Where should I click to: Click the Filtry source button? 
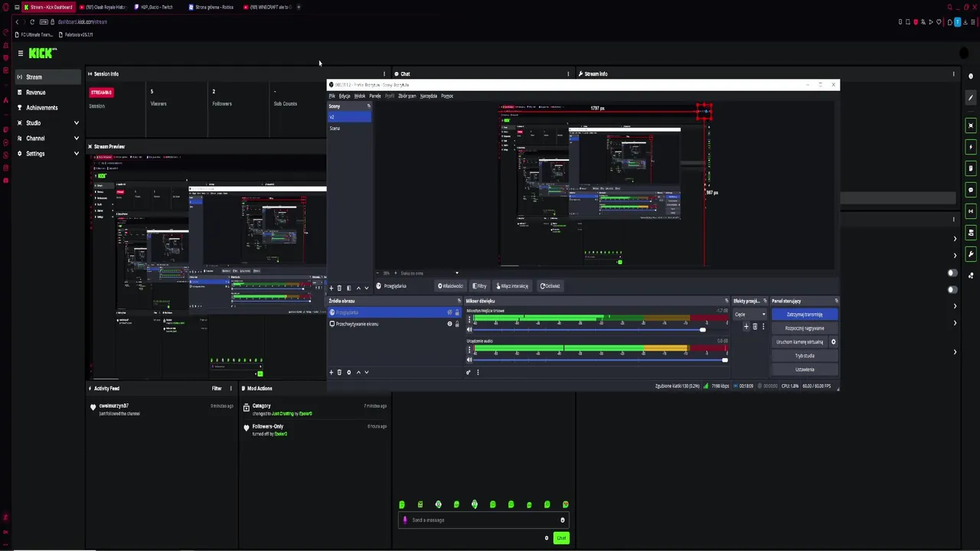point(480,286)
